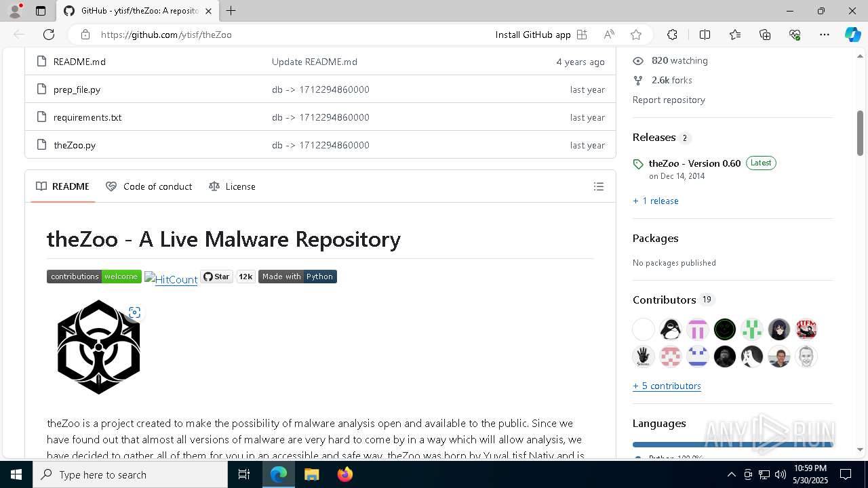Open Edge Settings and more menu
The image size is (868, 488).
coord(825,35)
